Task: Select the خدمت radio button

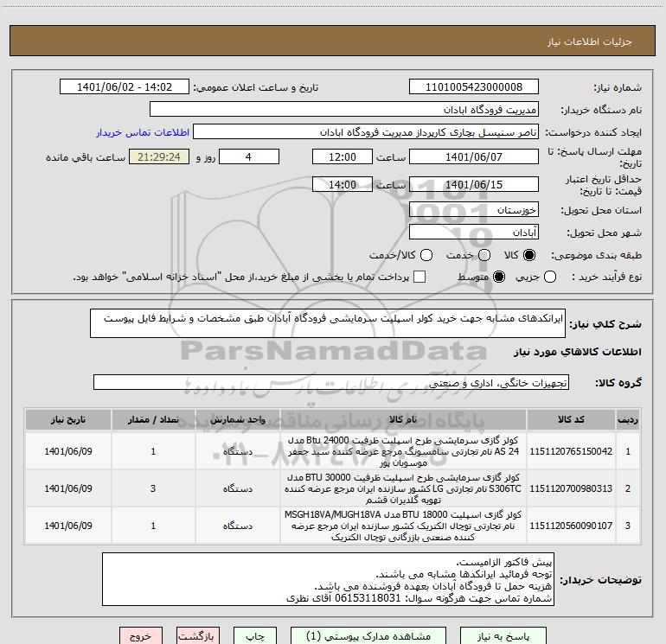Action: click(x=484, y=255)
